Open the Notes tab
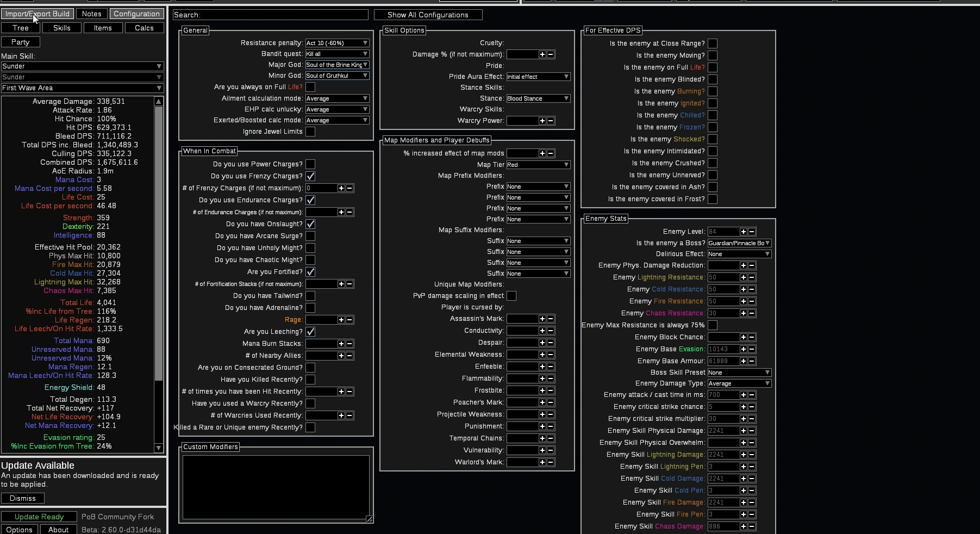The height and width of the screenshot is (534, 980). pyautogui.click(x=91, y=14)
